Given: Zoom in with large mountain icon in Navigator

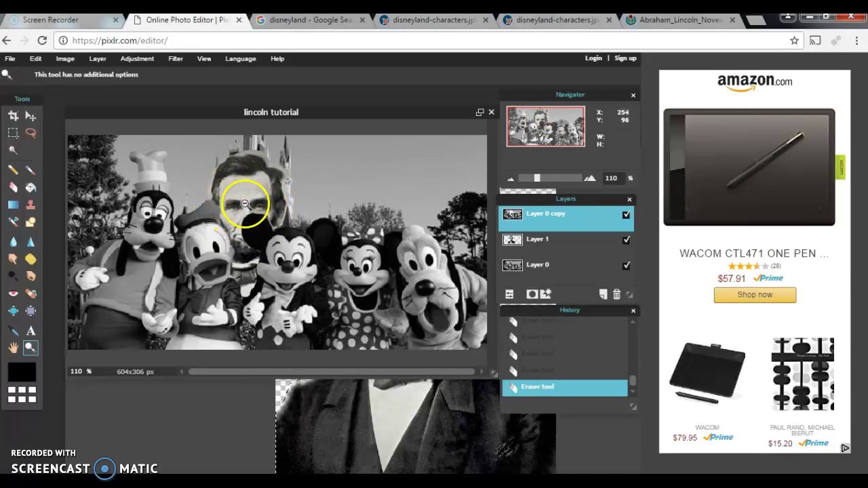Looking at the screenshot, I should [x=590, y=178].
